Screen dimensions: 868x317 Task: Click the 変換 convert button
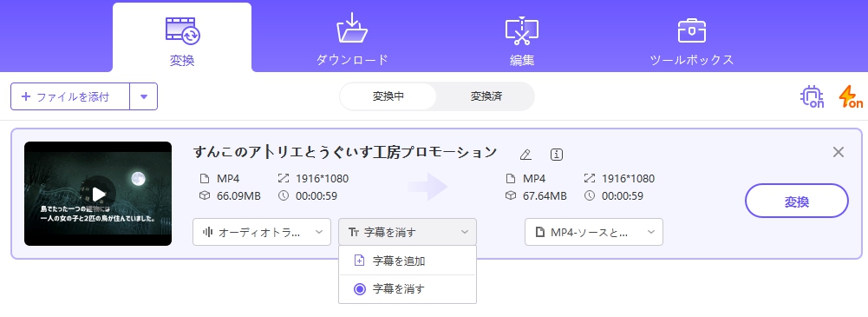coord(797,201)
